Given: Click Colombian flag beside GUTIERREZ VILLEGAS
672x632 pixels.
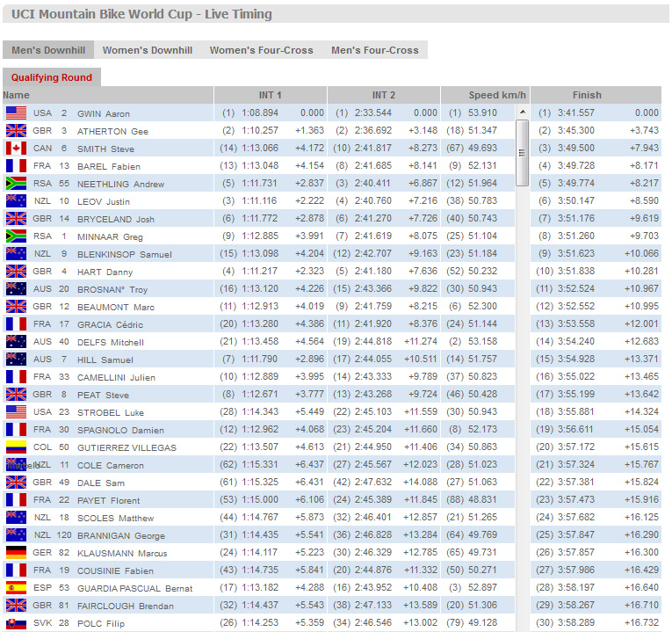Looking at the screenshot, I should pos(17,447).
